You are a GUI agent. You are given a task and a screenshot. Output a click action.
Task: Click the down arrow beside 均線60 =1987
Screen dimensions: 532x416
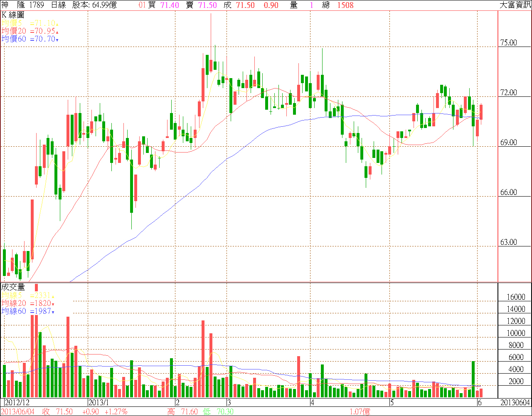pyautogui.click(x=53, y=312)
